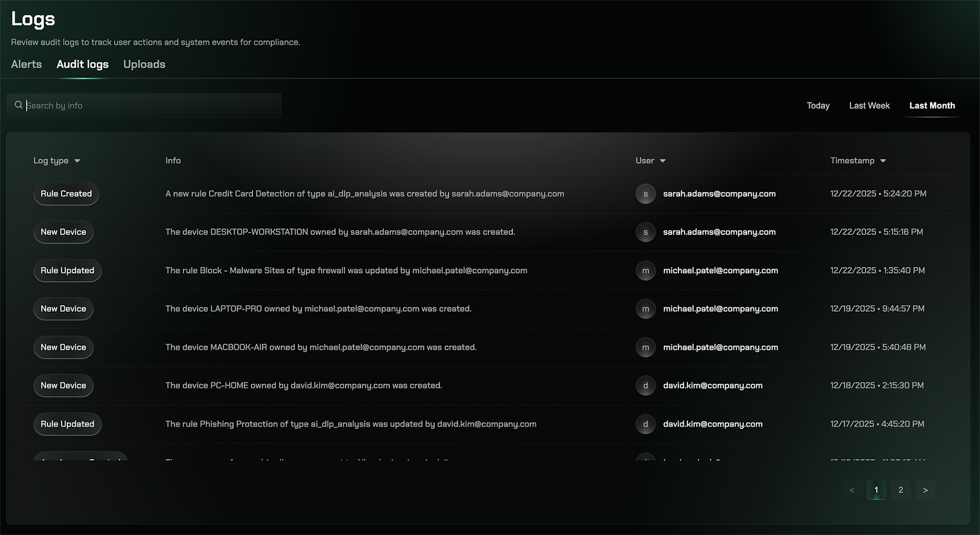Click the search magnifier icon

point(19,105)
